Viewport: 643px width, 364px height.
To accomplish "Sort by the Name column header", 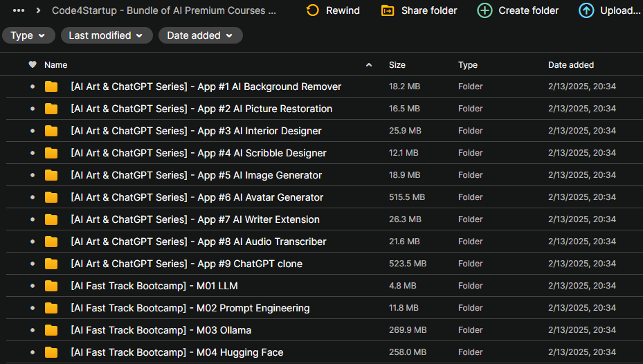I will click(56, 65).
